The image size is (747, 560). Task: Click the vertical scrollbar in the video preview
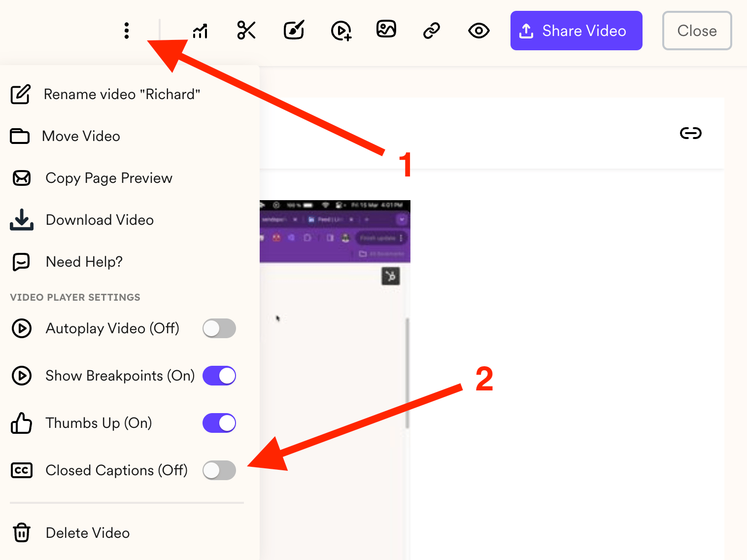point(407,373)
